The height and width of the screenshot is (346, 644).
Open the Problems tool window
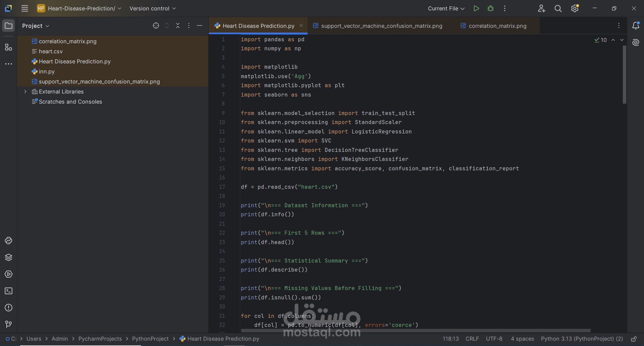tap(9, 308)
